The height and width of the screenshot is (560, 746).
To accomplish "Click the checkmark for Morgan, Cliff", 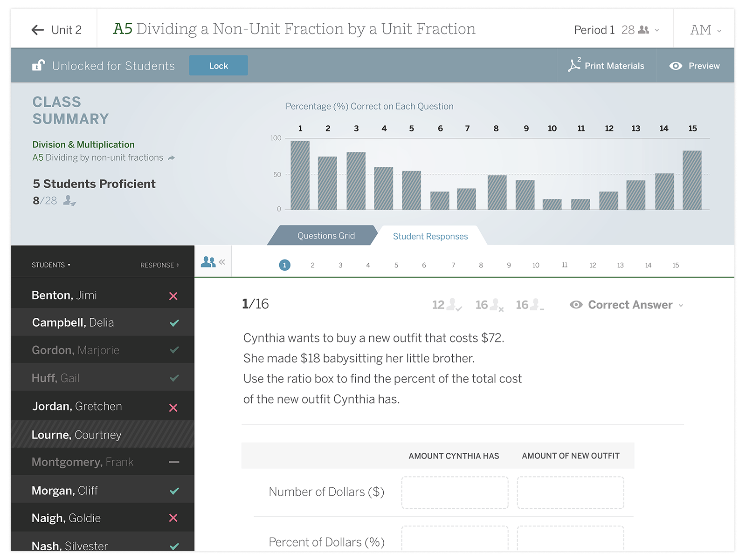I will coord(174,491).
